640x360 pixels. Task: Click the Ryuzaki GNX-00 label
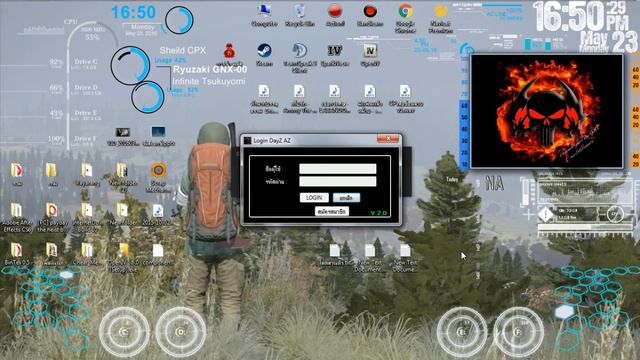pos(210,69)
